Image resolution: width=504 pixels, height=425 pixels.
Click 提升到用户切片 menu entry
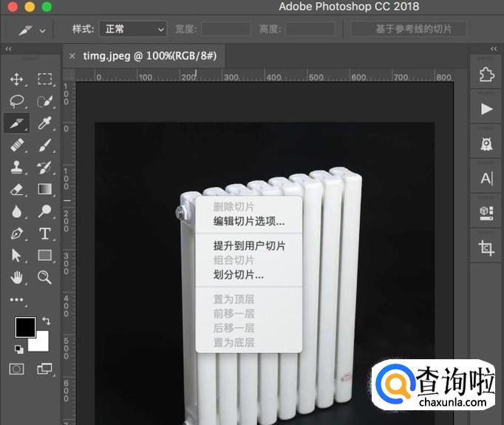coord(249,245)
